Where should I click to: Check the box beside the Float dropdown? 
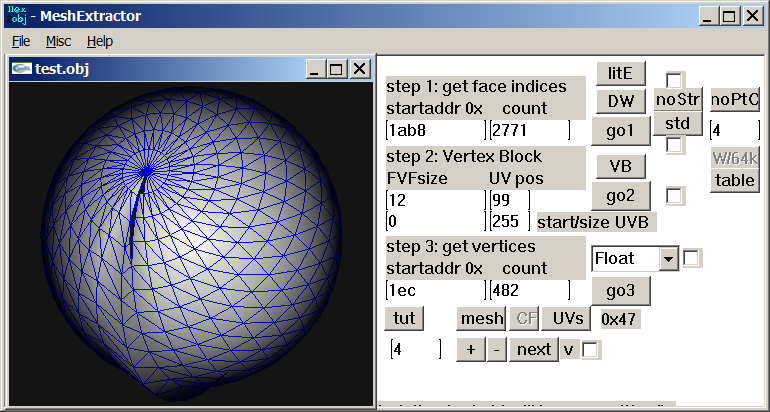tap(692, 258)
